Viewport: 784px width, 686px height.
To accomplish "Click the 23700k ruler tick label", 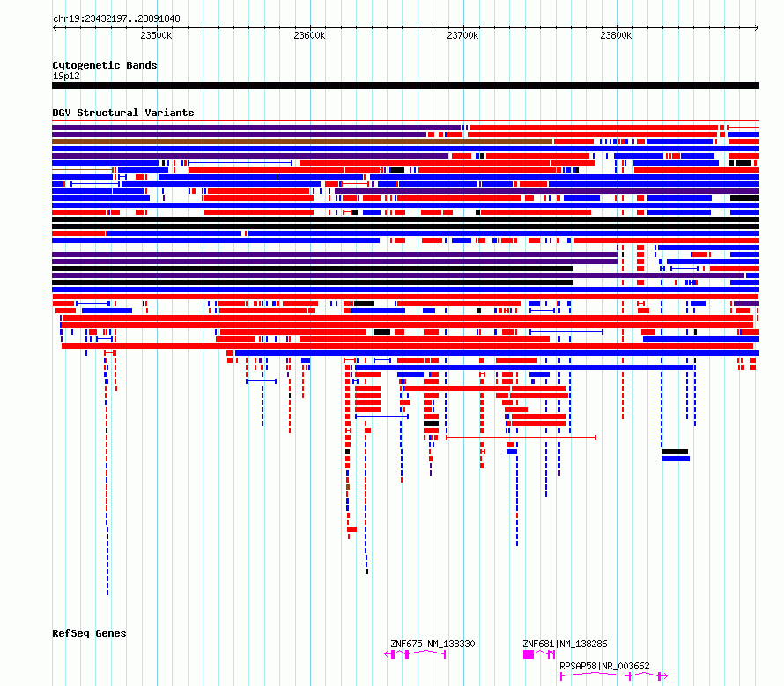I will pos(462,35).
